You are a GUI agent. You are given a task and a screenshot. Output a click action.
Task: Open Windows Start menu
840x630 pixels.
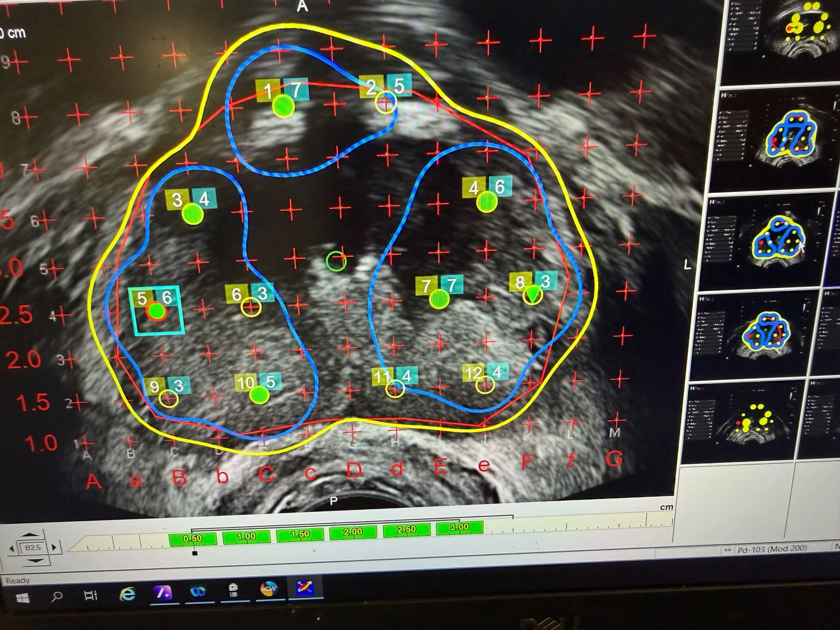pyautogui.click(x=22, y=597)
